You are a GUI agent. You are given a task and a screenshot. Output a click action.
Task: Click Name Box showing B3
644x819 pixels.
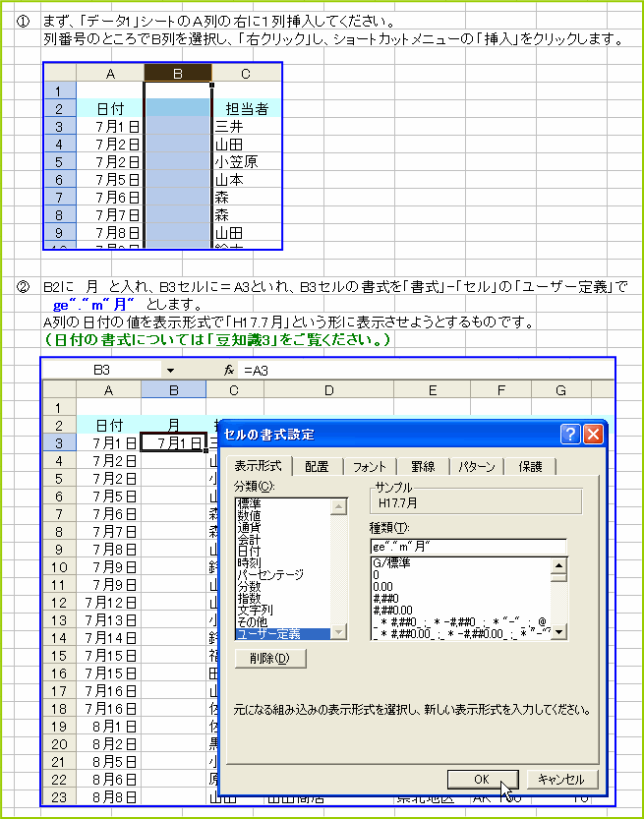pos(102,371)
